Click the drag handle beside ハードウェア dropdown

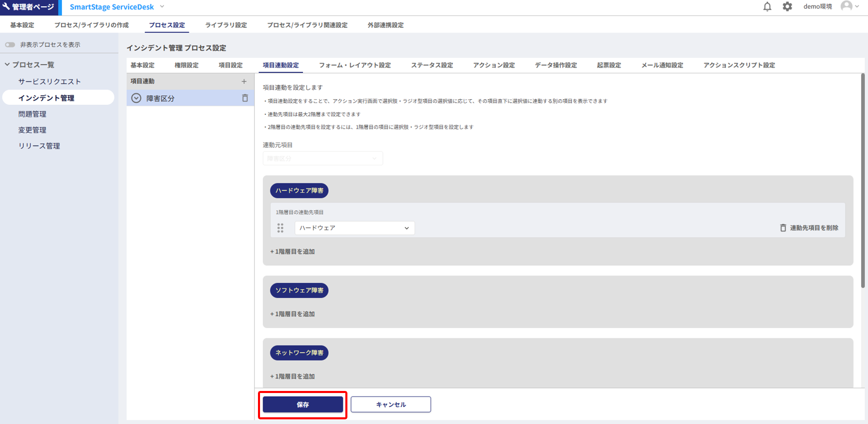click(x=280, y=228)
